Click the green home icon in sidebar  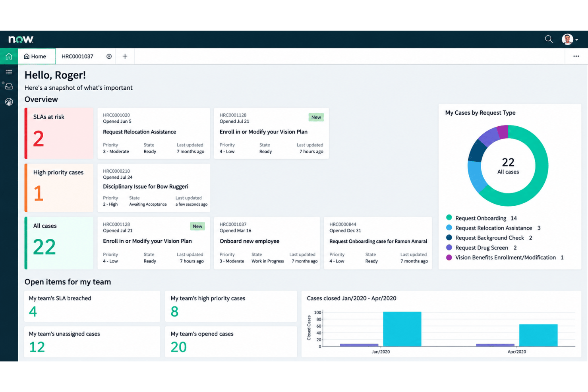pos(9,56)
